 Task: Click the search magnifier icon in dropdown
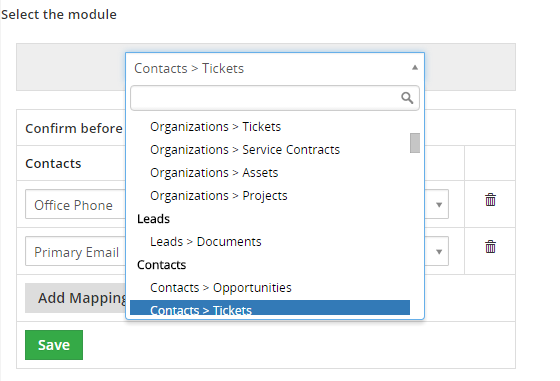(407, 97)
